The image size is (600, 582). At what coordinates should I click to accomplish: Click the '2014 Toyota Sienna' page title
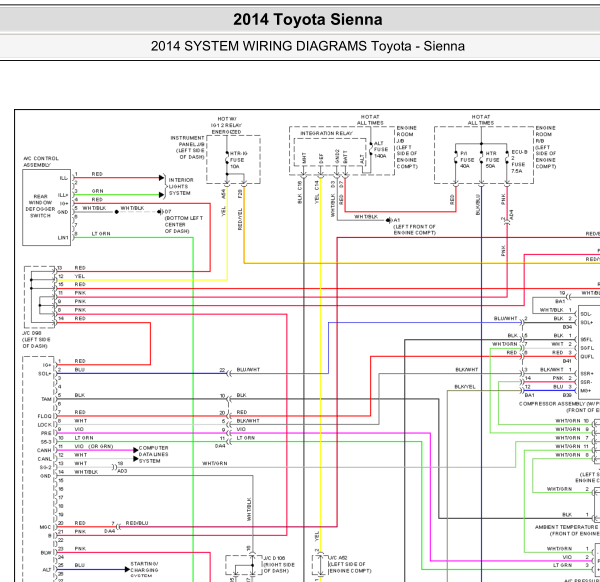coord(308,20)
